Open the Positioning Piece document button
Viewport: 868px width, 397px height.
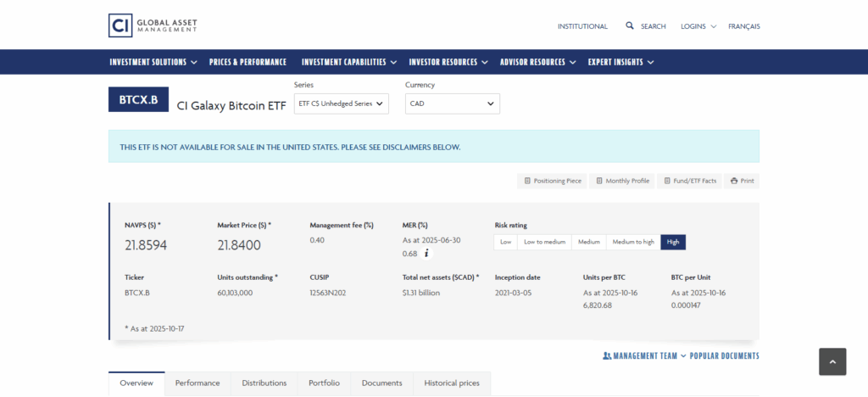click(x=553, y=181)
